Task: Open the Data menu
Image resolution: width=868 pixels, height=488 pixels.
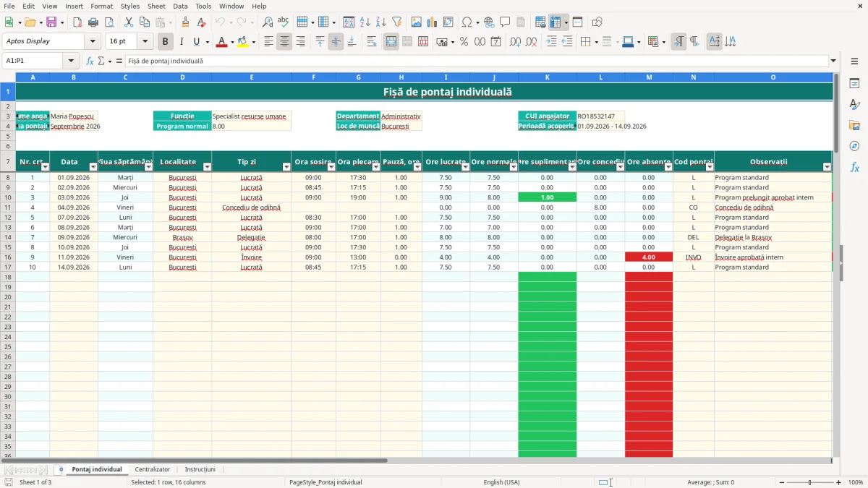Action: (x=180, y=6)
